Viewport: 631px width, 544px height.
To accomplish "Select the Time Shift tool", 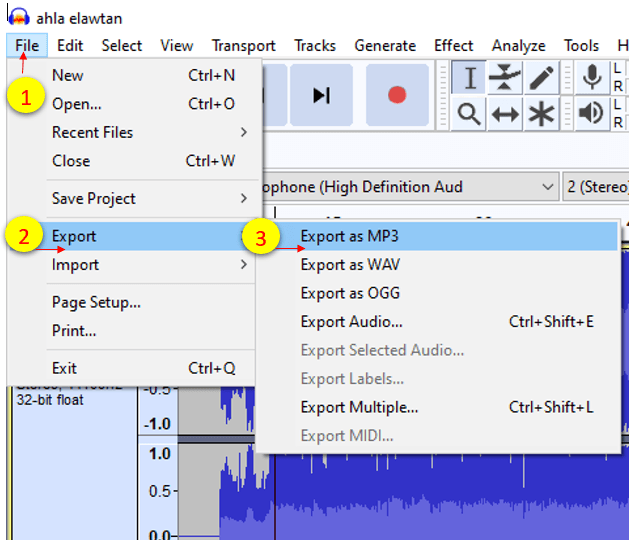I will point(505,114).
